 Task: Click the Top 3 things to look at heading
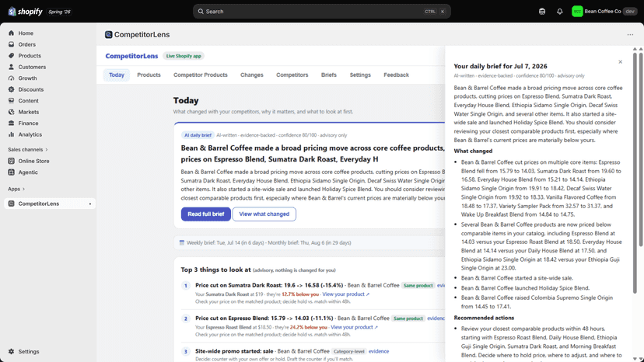[215, 270]
